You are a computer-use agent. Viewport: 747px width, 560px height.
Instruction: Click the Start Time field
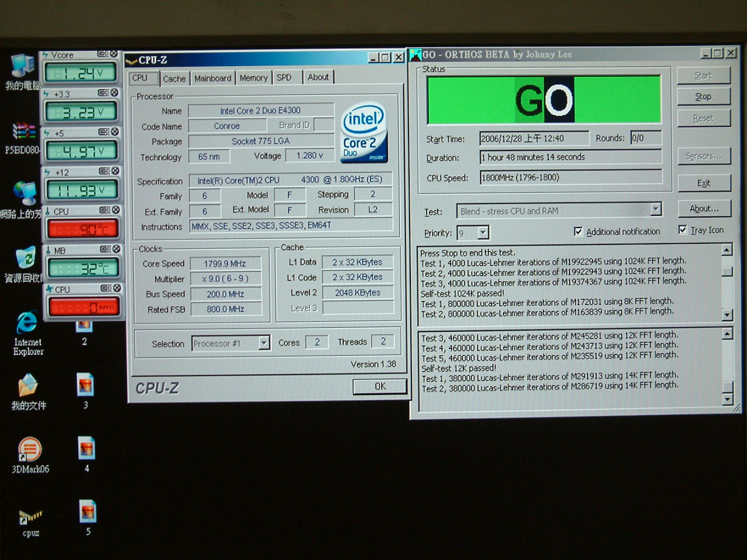tap(534, 138)
